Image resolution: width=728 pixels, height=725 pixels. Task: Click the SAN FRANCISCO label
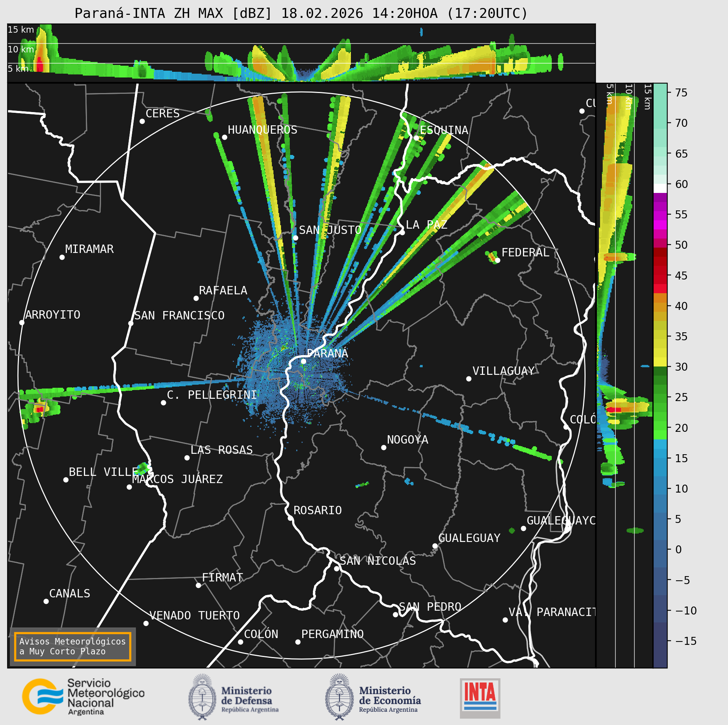[179, 315]
